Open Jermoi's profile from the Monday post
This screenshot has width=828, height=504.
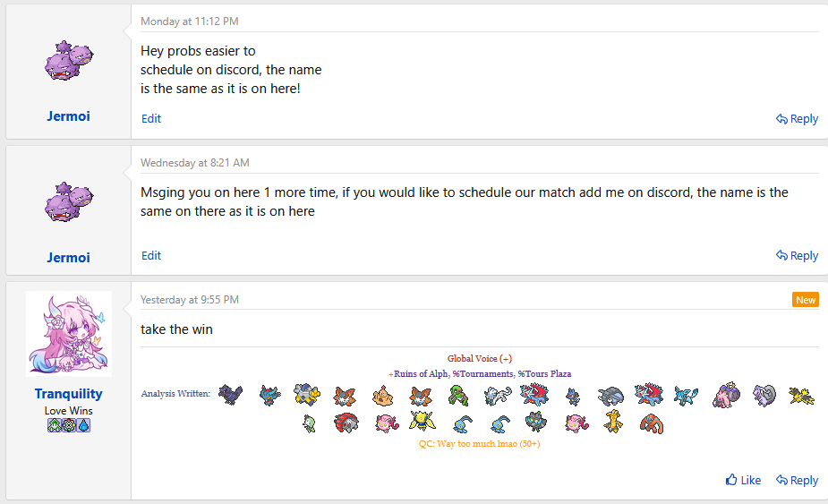click(x=69, y=116)
